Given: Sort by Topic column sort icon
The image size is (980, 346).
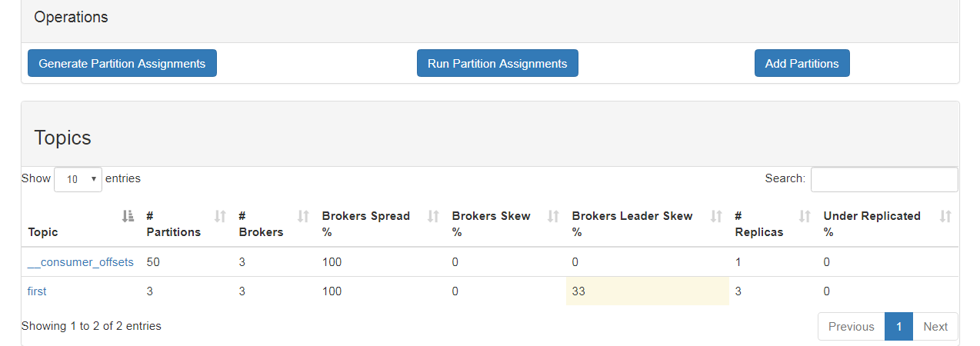Looking at the screenshot, I should (x=128, y=216).
